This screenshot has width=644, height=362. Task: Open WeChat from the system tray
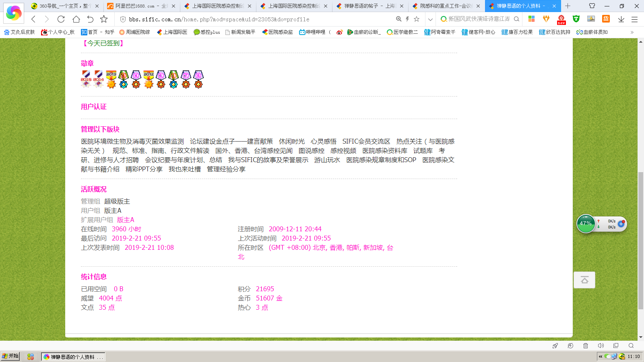pos(607,356)
